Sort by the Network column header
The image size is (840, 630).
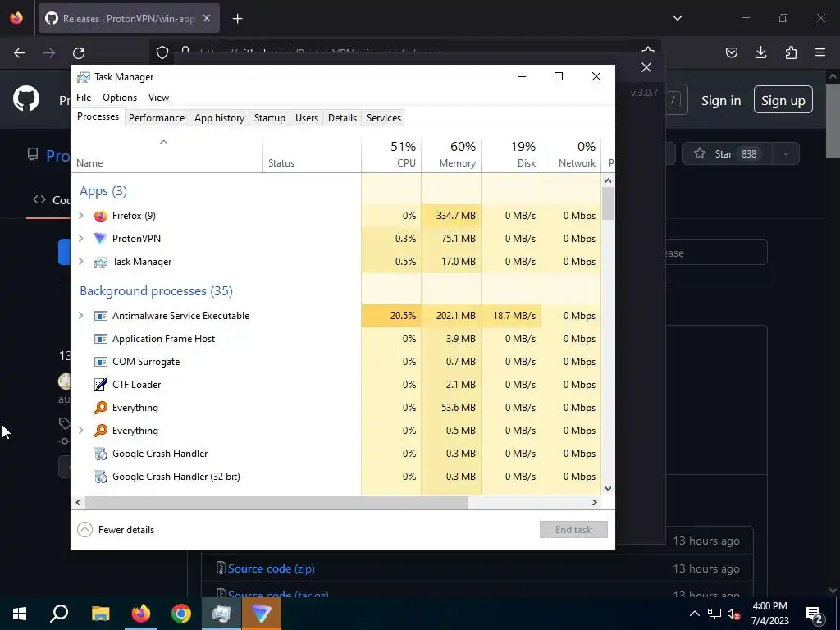click(571, 153)
